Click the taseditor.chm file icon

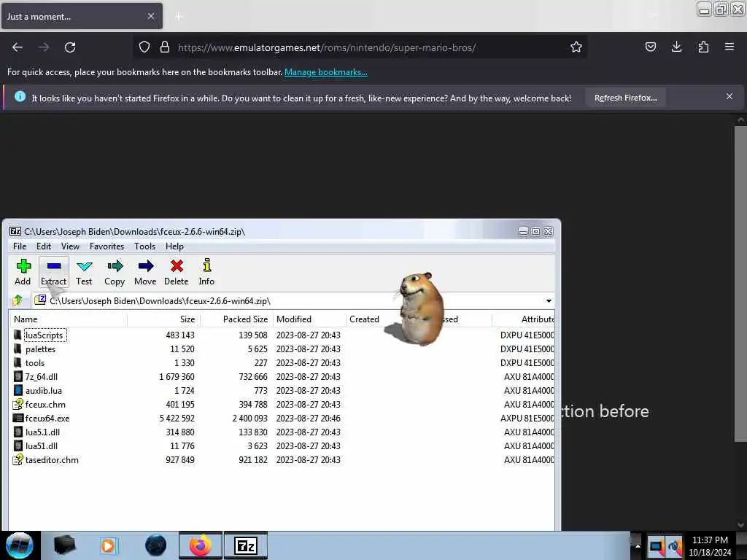(x=18, y=459)
